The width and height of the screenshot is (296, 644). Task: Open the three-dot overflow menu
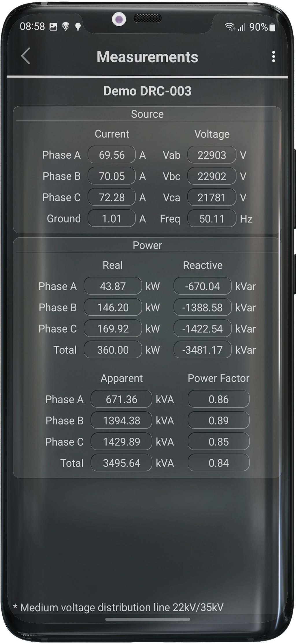tap(273, 57)
